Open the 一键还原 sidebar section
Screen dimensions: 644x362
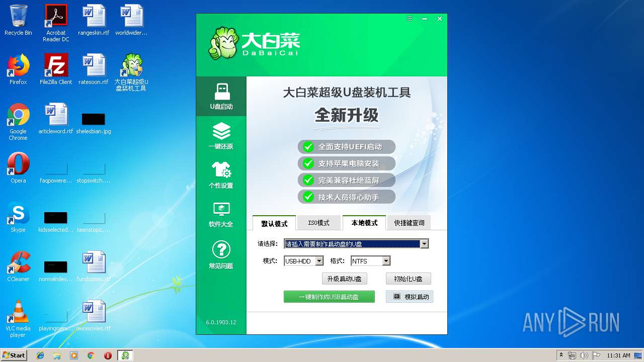pos(221,136)
